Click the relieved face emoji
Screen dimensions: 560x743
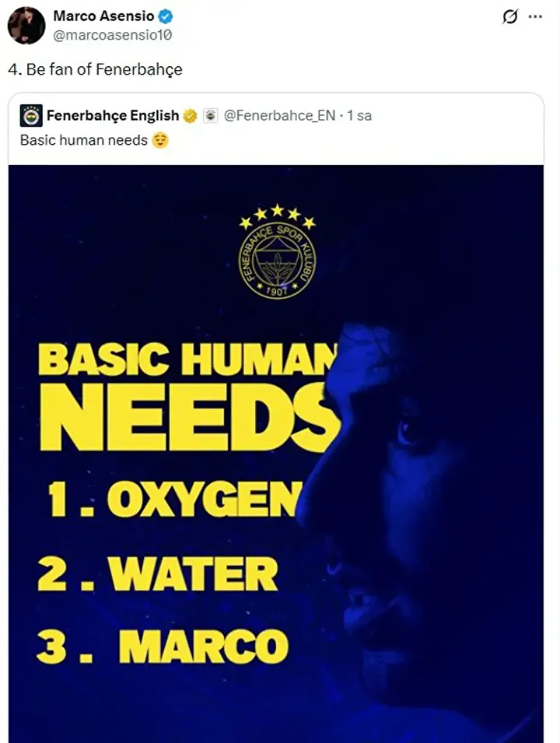coord(161,141)
